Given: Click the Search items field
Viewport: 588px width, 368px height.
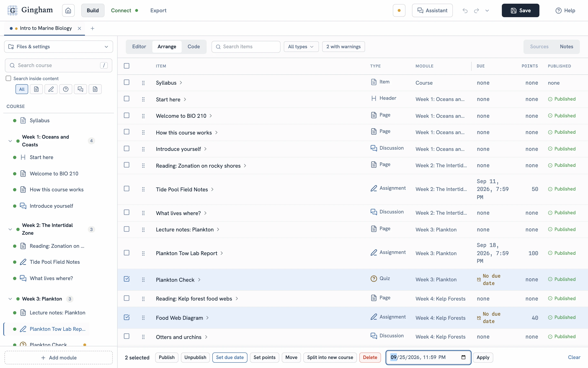Looking at the screenshot, I should (x=246, y=46).
